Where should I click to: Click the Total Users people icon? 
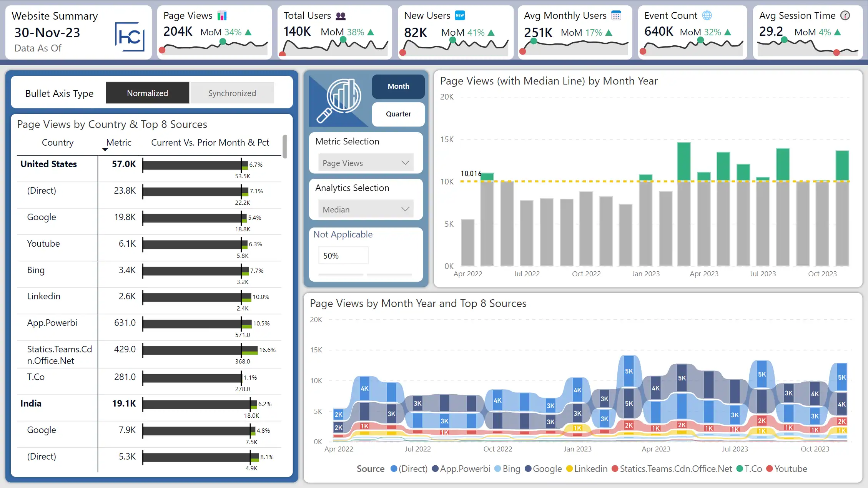(x=341, y=16)
